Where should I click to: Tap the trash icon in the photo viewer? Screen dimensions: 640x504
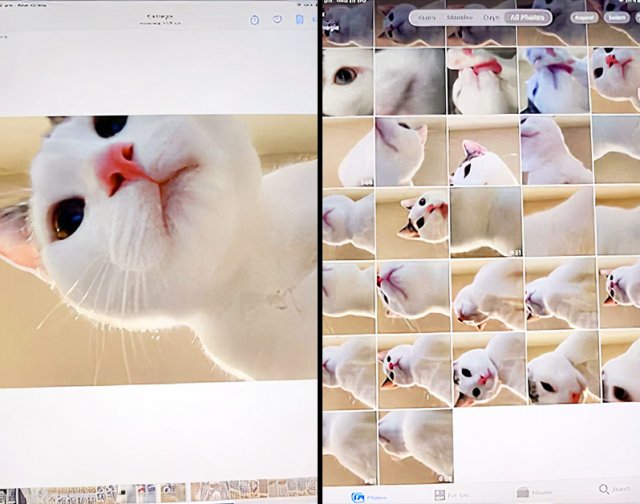[x=300, y=19]
